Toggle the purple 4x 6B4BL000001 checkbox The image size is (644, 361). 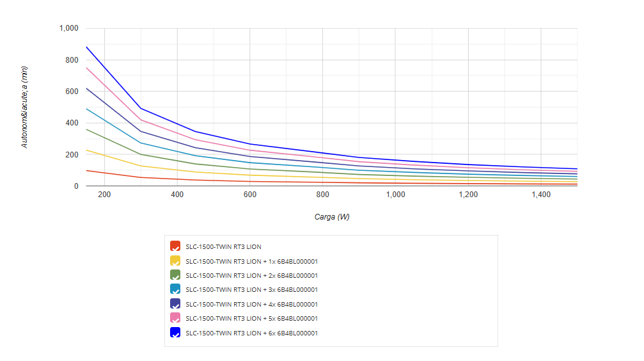point(175,304)
